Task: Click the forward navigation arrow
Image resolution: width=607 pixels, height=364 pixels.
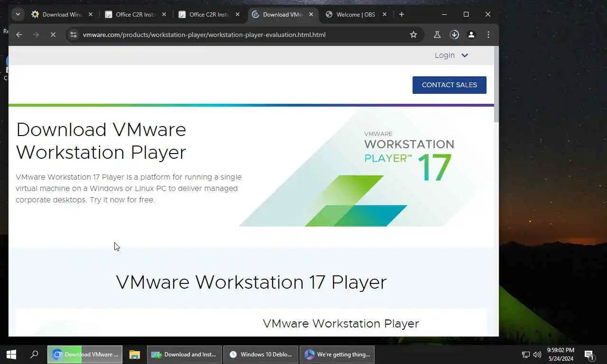Action: [36, 35]
